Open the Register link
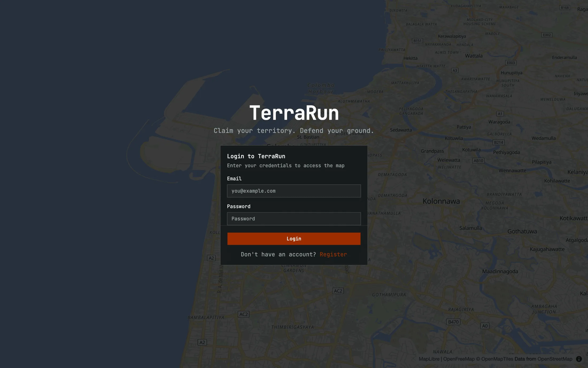The width and height of the screenshot is (588, 368). pyautogui.click(x=333, y=254)
